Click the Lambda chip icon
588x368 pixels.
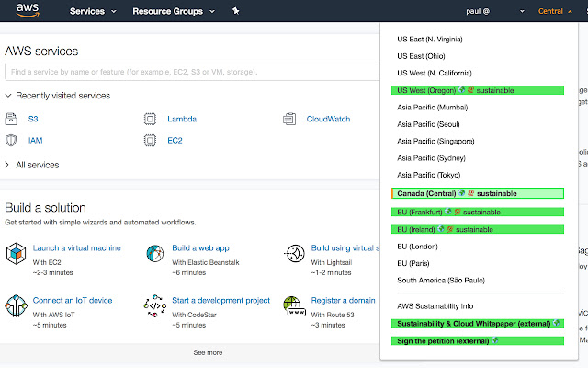(x=150, y=119)
